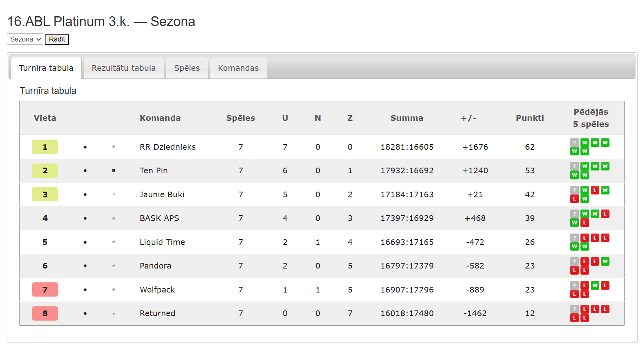
Task: Click Returned's grey question mark result icon
Action: point(574,309)
